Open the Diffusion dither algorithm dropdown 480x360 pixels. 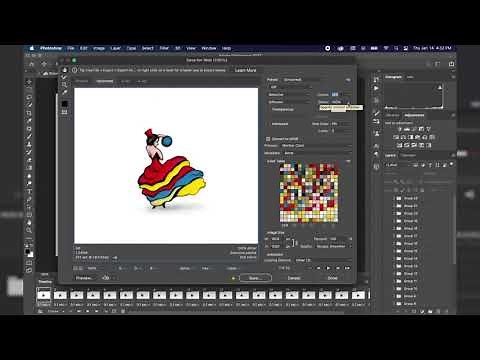[289, 102]
